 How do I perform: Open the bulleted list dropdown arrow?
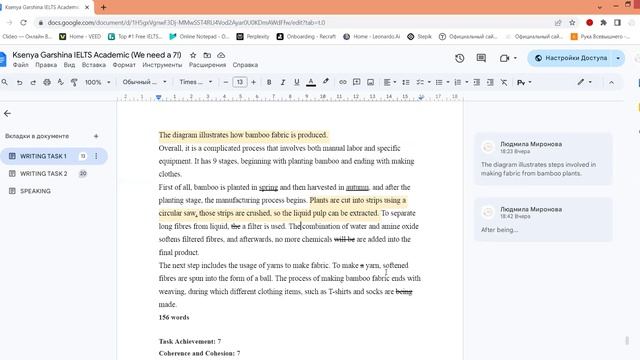(x=448, y=82)
